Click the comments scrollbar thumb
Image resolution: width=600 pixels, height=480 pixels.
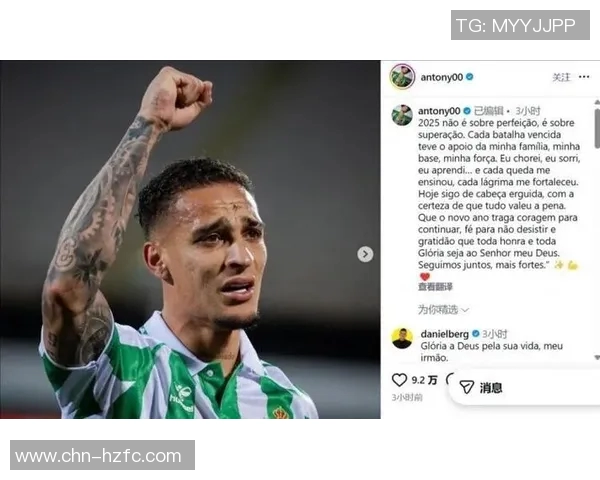click(597, 128)
